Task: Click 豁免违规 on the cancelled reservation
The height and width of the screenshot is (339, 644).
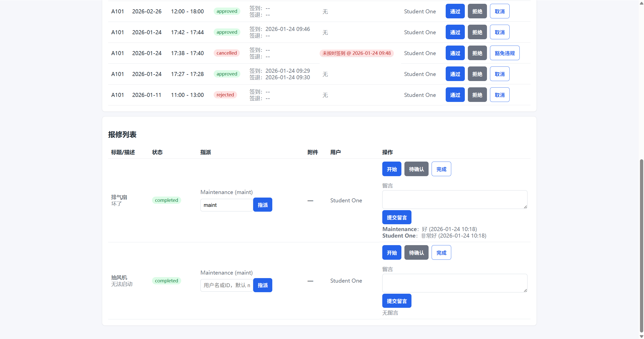Action: [504, 53]
